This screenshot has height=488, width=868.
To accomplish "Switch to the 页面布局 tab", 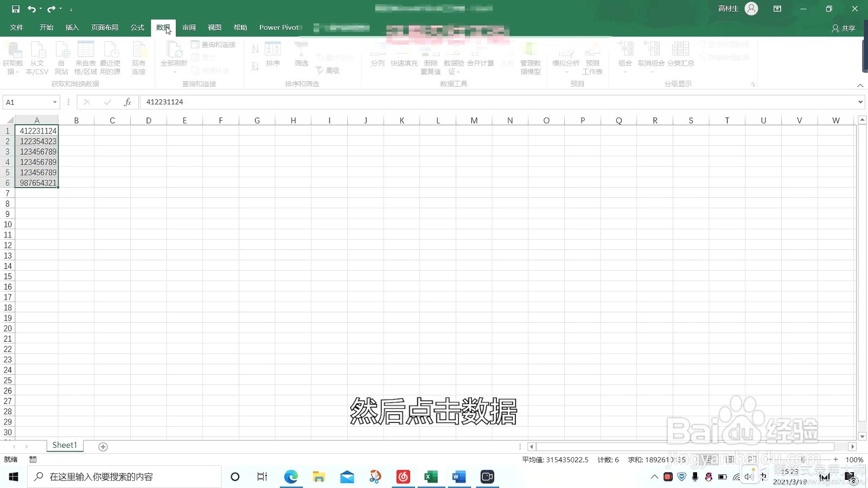I will 105,28.
